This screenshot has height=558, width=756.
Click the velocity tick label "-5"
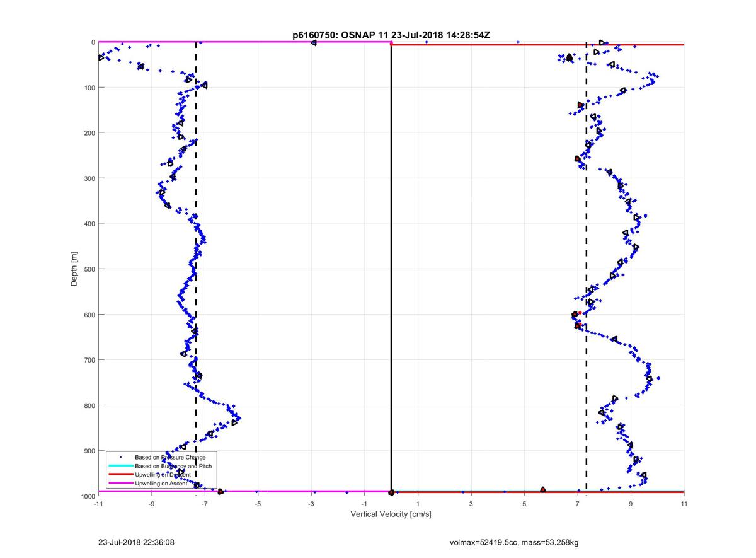coord(258,504)
